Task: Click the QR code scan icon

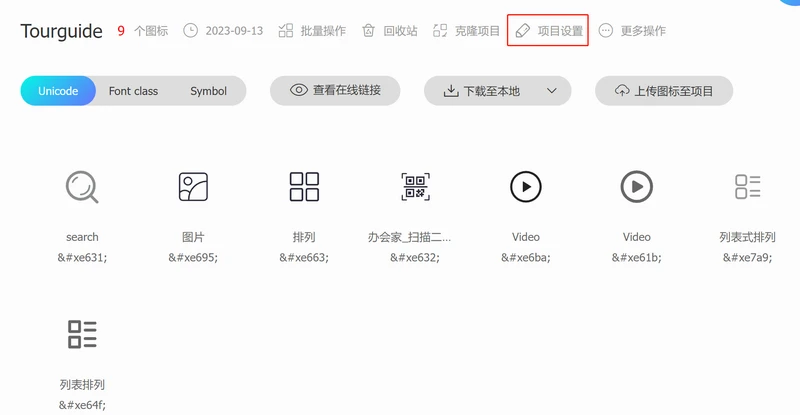Action: 415,187
